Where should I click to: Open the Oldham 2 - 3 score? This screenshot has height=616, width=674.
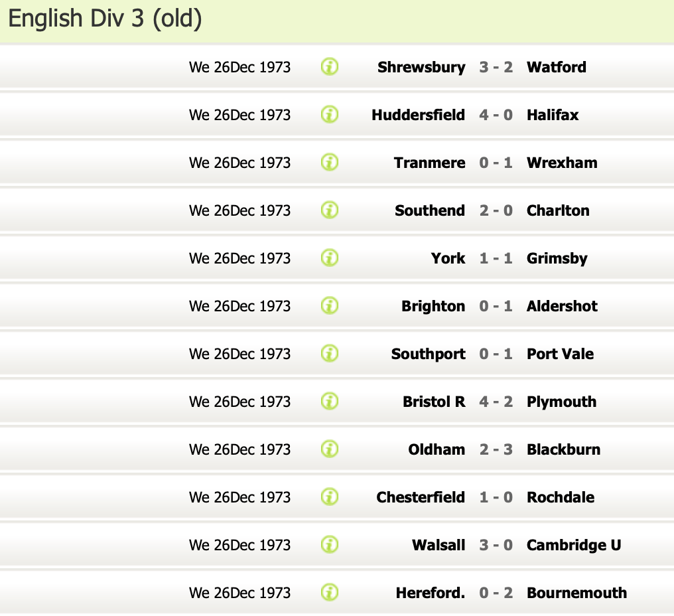[496, 449]
